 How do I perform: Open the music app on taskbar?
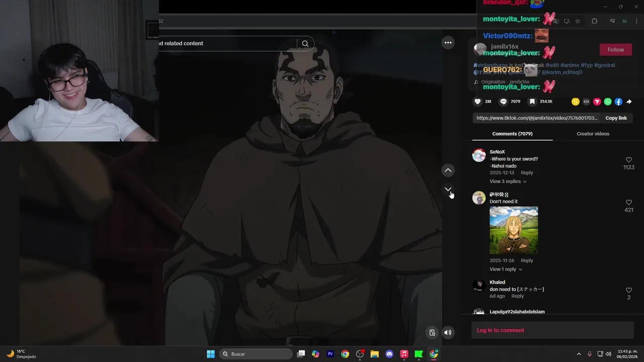[x=404, y=354]
